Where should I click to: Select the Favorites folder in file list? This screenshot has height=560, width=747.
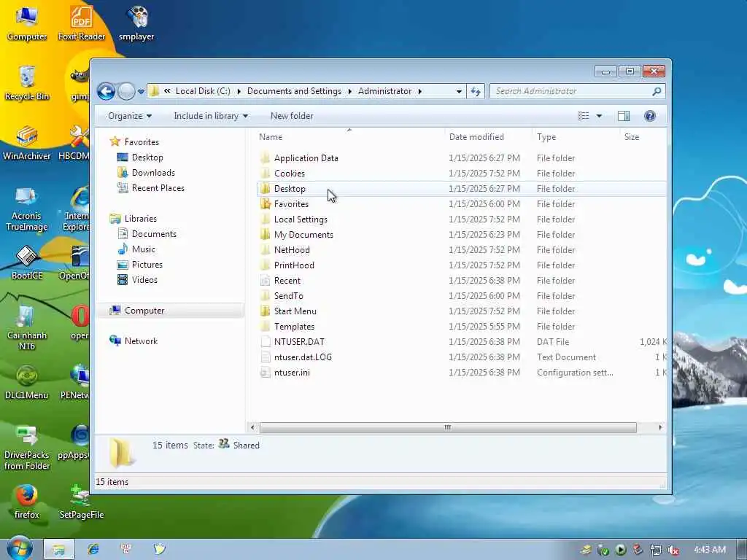tap(291, 204)
